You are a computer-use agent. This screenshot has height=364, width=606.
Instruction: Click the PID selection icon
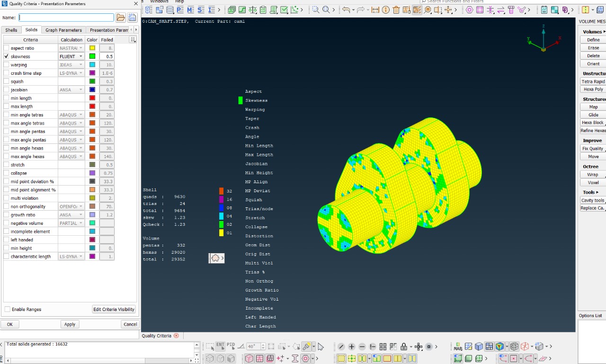point(231,346)
